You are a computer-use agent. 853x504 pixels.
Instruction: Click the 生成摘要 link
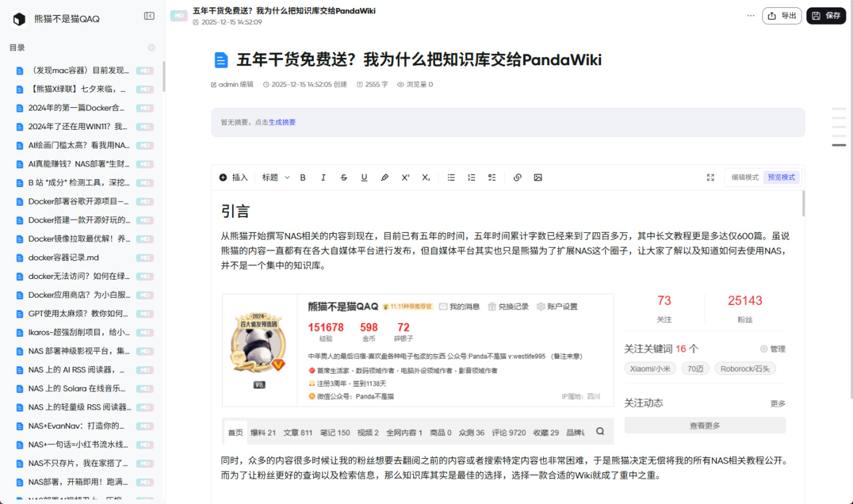[282, 123]
